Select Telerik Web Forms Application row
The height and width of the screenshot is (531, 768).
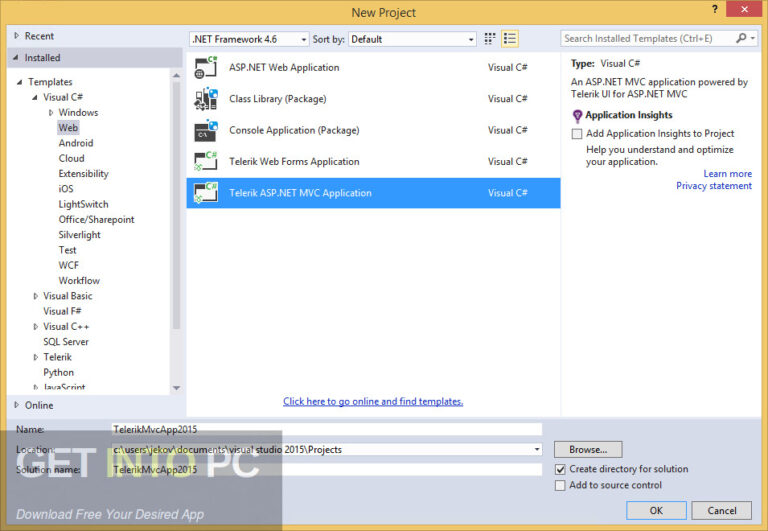click(x=373, y=162)
